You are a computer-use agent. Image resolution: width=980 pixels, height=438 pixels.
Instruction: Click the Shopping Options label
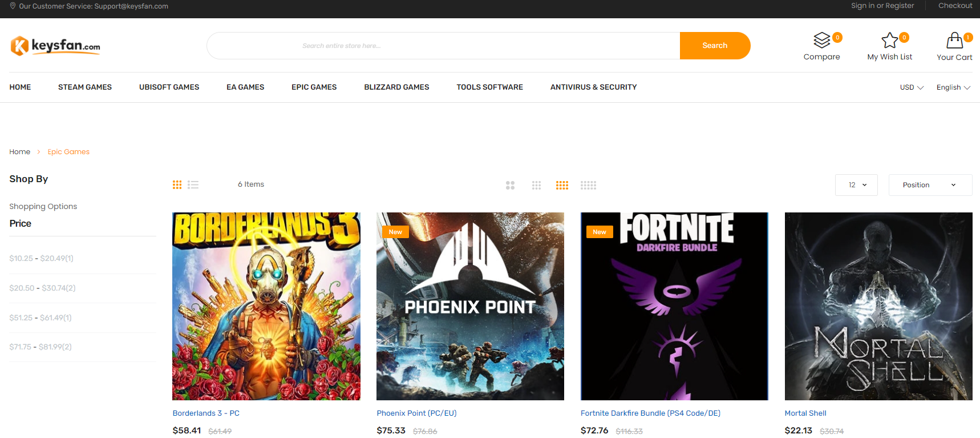tap(43, 207)
